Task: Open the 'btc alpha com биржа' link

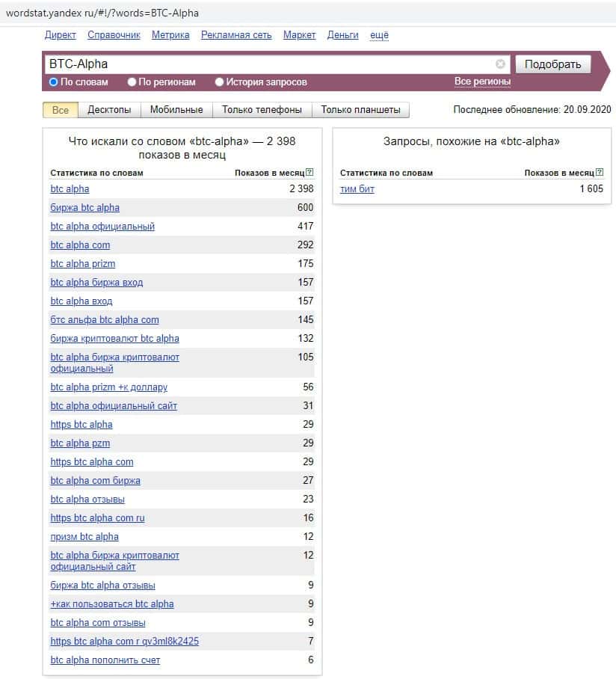Action: pyautogui.click(x=95, y=480)
